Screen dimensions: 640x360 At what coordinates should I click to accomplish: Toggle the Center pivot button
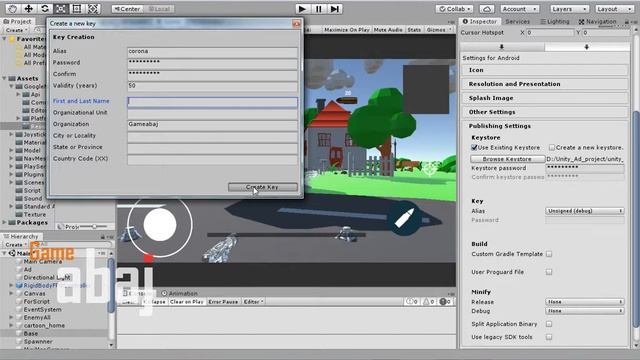coord(127,9)
